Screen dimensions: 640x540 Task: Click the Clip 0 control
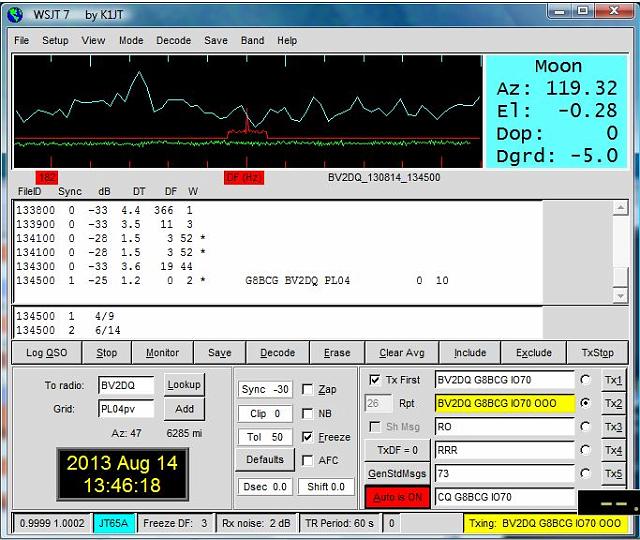click(265, 413)
